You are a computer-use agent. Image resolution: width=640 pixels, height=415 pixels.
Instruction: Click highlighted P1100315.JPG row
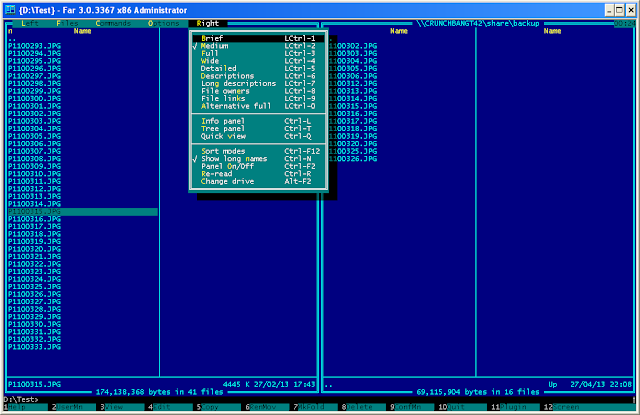point(83,211)
